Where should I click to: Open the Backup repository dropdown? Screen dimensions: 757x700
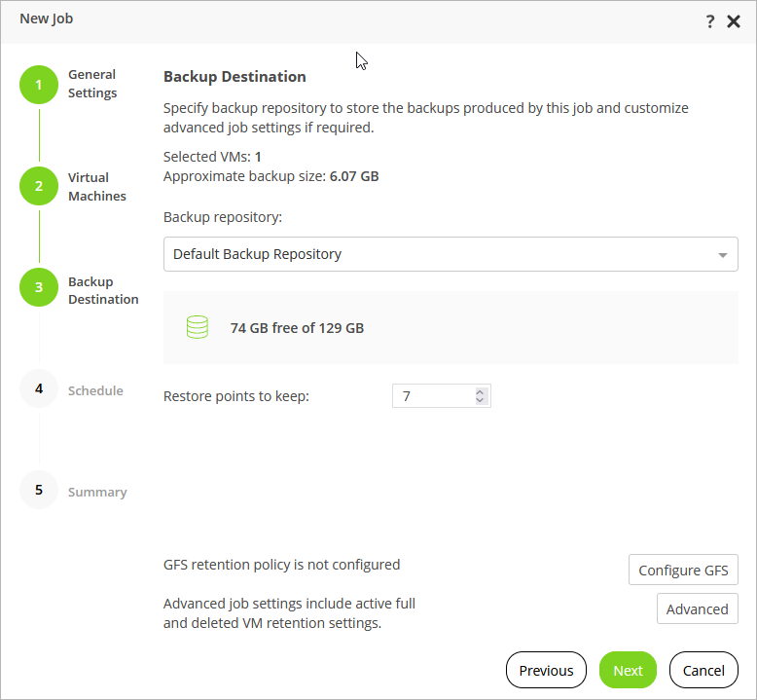pos(450,254)
